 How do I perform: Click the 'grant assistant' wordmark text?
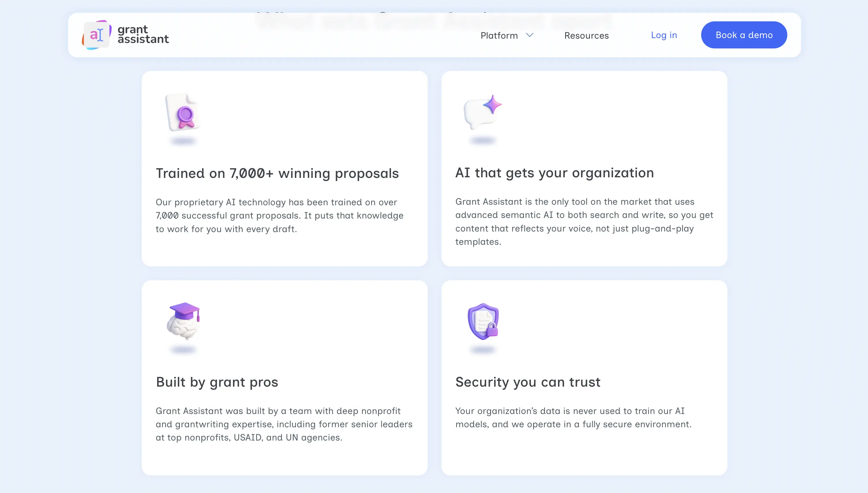coord(143,34)
